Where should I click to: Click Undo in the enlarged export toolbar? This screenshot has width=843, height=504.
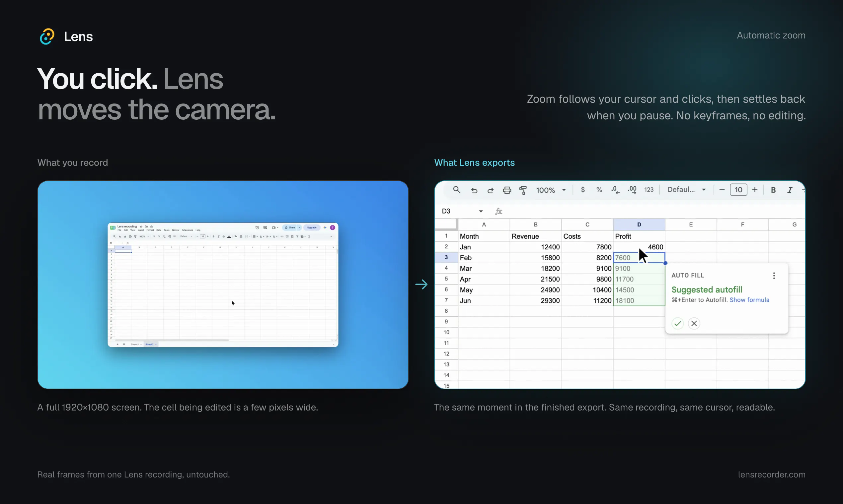click(x=474, y=190)
